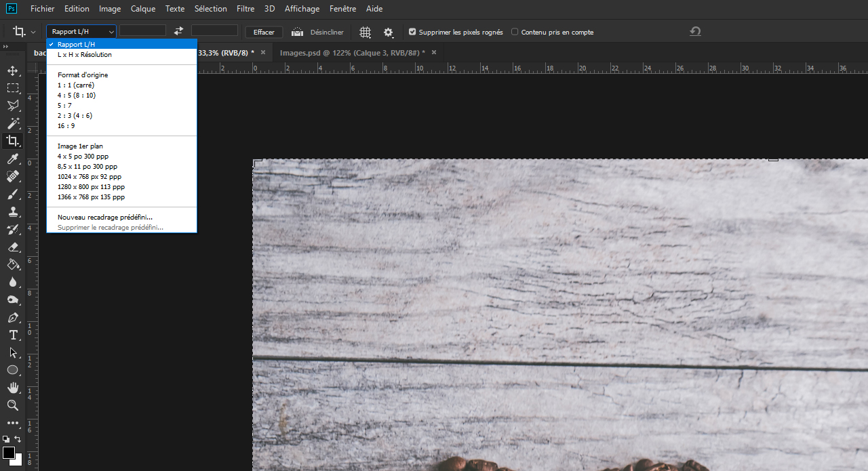Select the Clone Stamp tool

point(12,211)
